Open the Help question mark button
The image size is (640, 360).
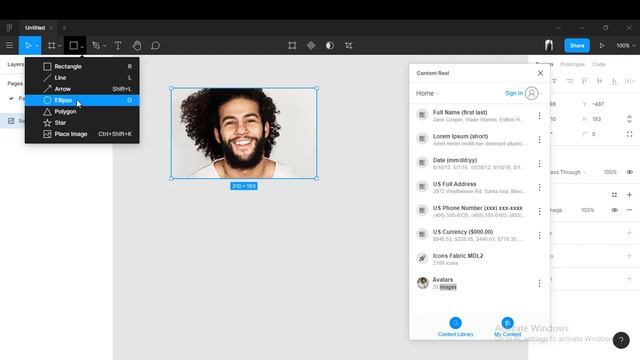click(621, 340)
